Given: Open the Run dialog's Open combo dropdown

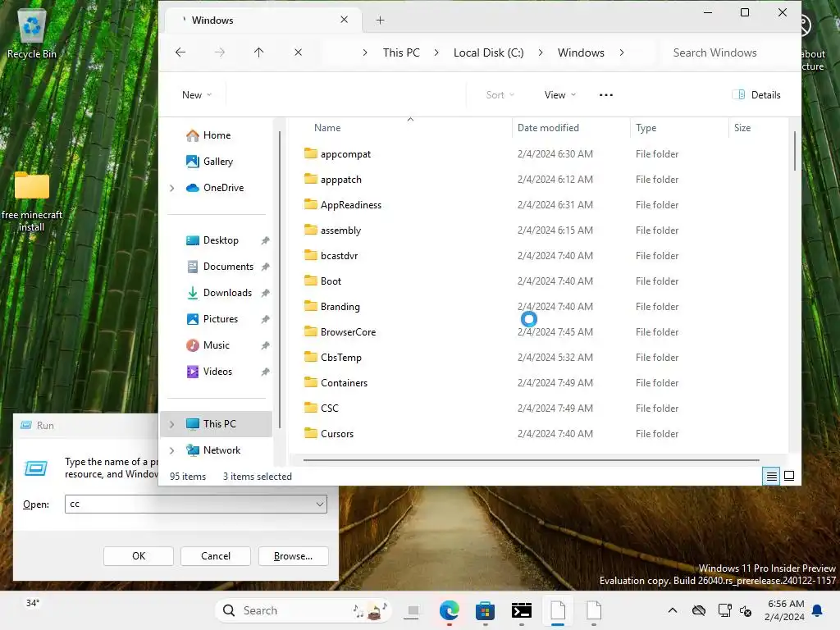Looking at the screenshot, I should tap(320, 504).
